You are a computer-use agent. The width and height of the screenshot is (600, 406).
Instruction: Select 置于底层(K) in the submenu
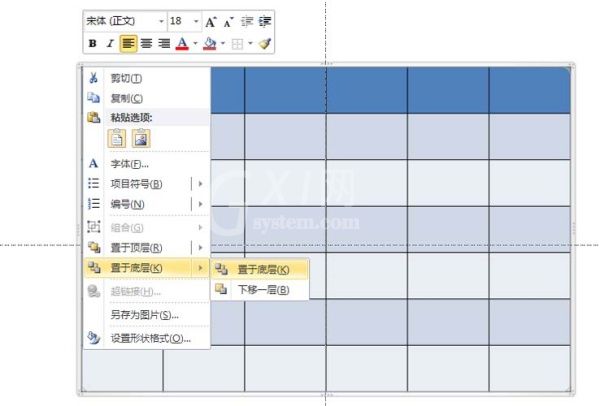(260, 270)
